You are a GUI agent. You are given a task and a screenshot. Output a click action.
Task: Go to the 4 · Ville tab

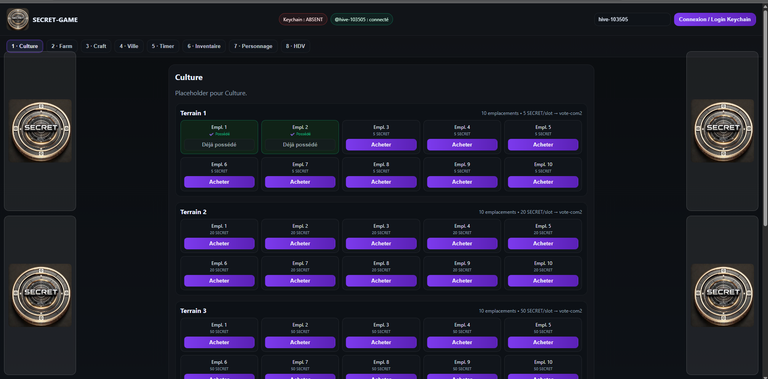[129, 46]
